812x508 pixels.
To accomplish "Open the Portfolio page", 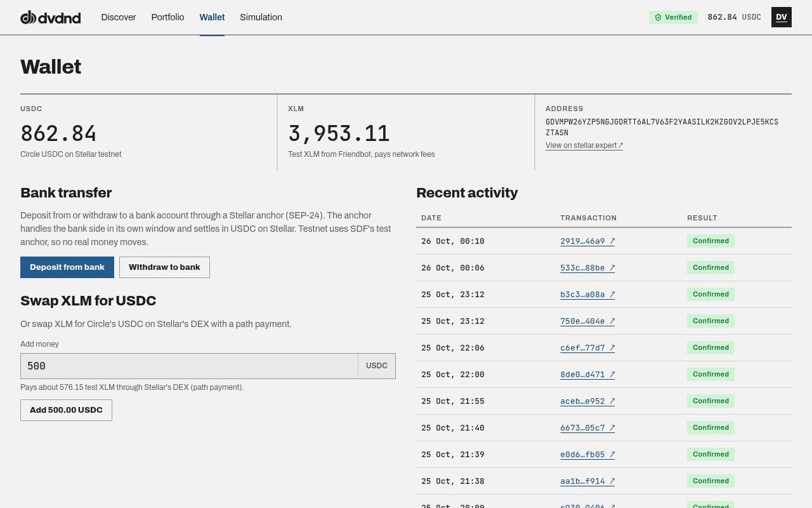I will point(167,17).
